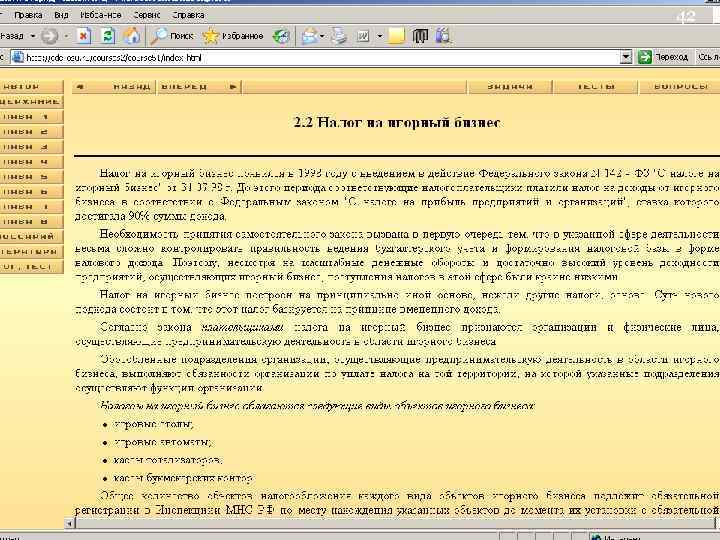Click the History globe icon
The image size is (720, 540).
click(281, 36)
